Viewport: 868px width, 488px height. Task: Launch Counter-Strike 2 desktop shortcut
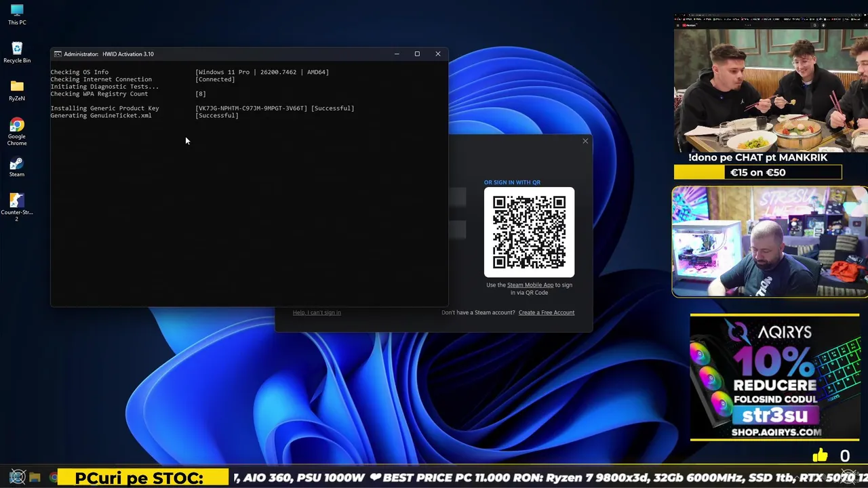point(17,207)
